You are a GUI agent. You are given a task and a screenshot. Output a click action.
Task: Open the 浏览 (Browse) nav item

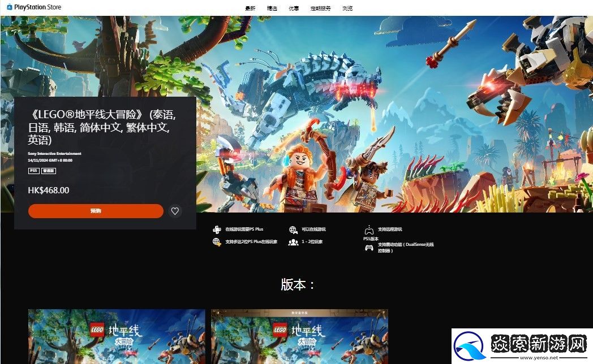tap(347, 8)
